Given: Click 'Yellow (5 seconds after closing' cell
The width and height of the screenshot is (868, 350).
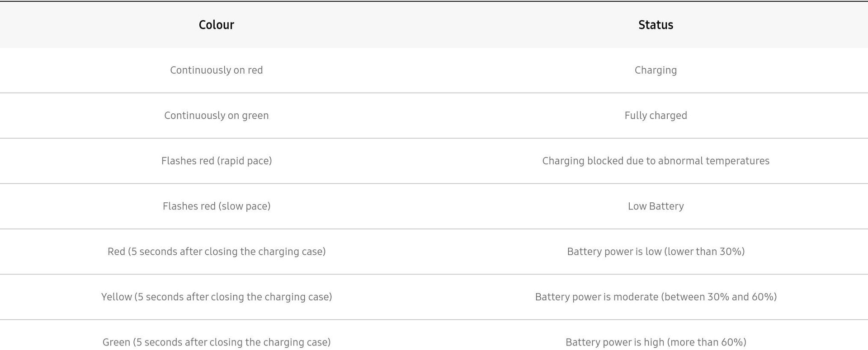Looking at the screenshot, I should pyautogui.click(x=216, y=297).
